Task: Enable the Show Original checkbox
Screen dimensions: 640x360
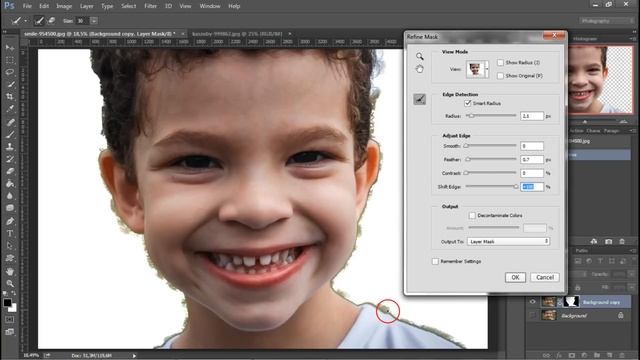Action: click(500, 76)
